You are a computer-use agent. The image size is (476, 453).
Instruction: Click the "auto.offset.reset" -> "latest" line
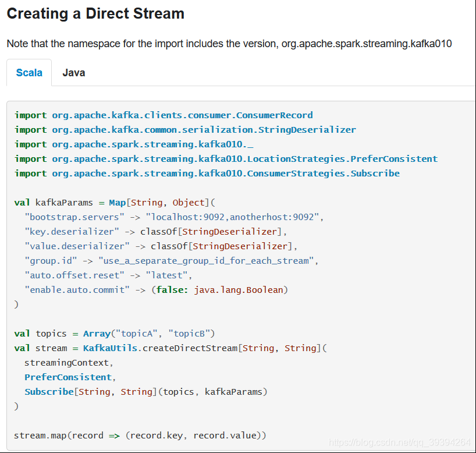pos(108,275)
